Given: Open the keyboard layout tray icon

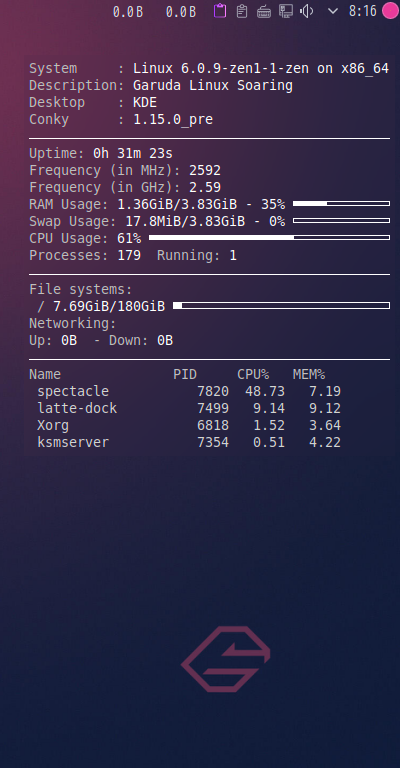Looking at the screenshot, I should tap(263, 11).
